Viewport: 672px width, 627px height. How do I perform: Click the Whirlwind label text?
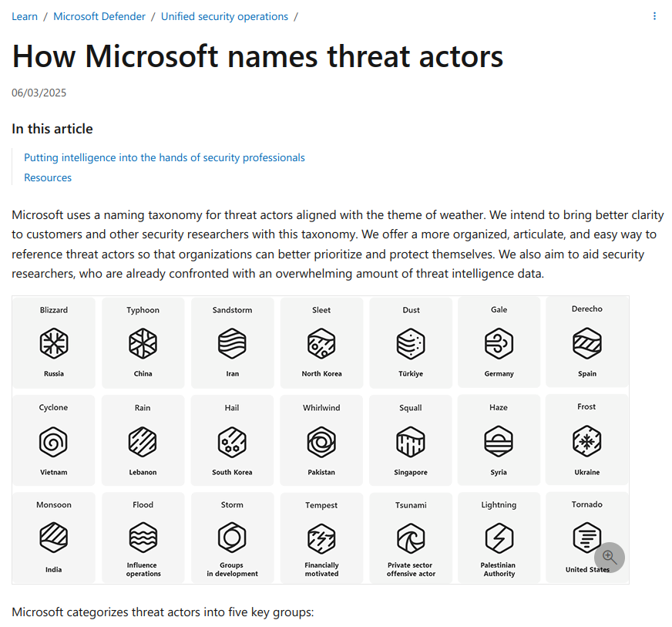[321, 407]
